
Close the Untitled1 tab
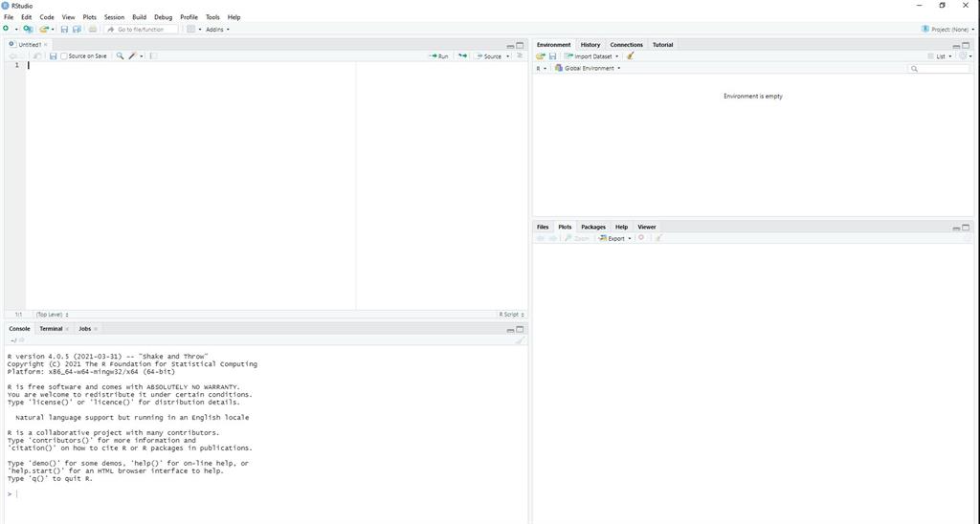(x=46, y=44)
